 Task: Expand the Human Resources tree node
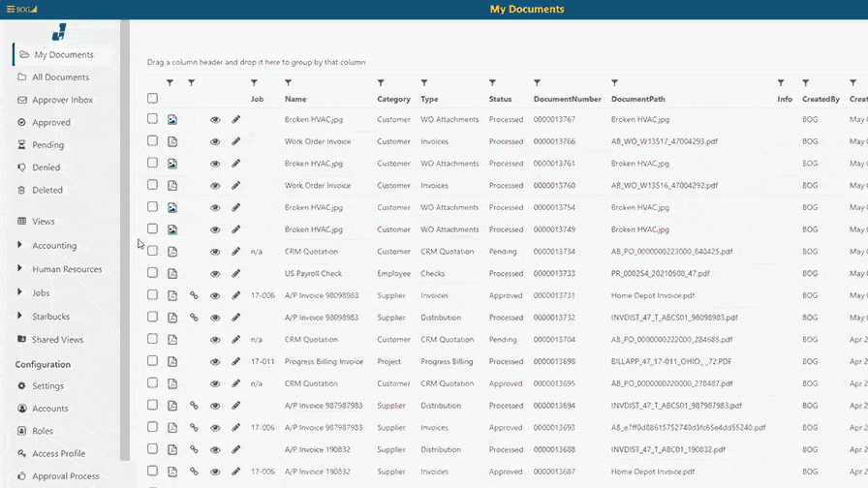[20, 268]
